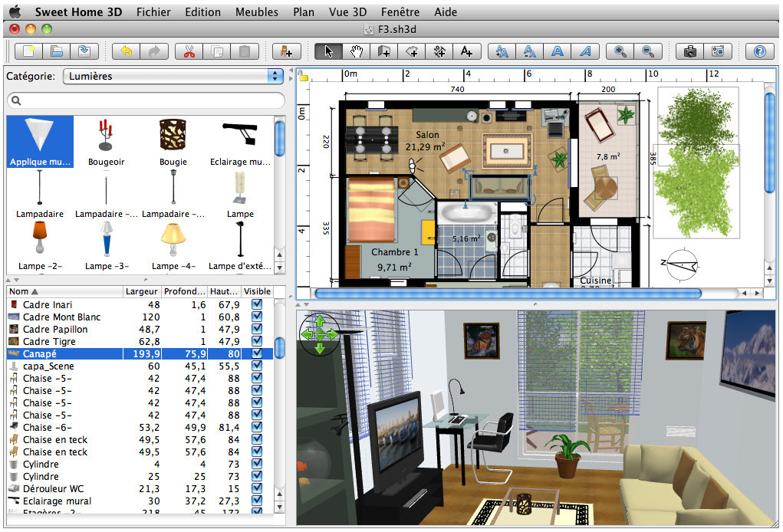Click the Cut scissors icon
783x532 pixels.
[x=186, y=51]
